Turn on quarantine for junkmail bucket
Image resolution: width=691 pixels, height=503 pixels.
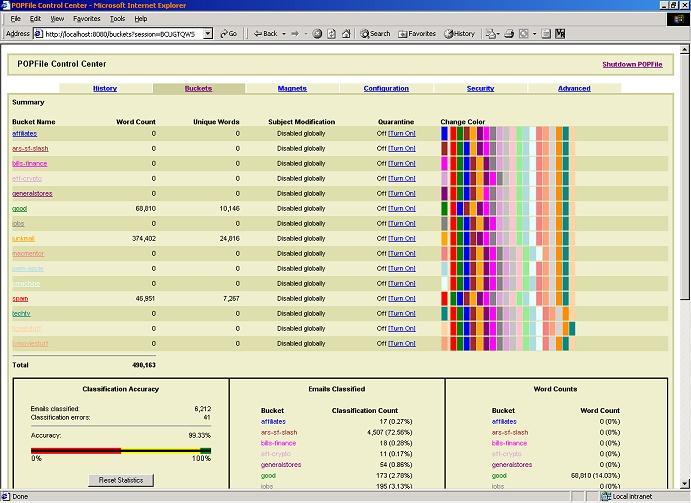[x=401, y=238]
